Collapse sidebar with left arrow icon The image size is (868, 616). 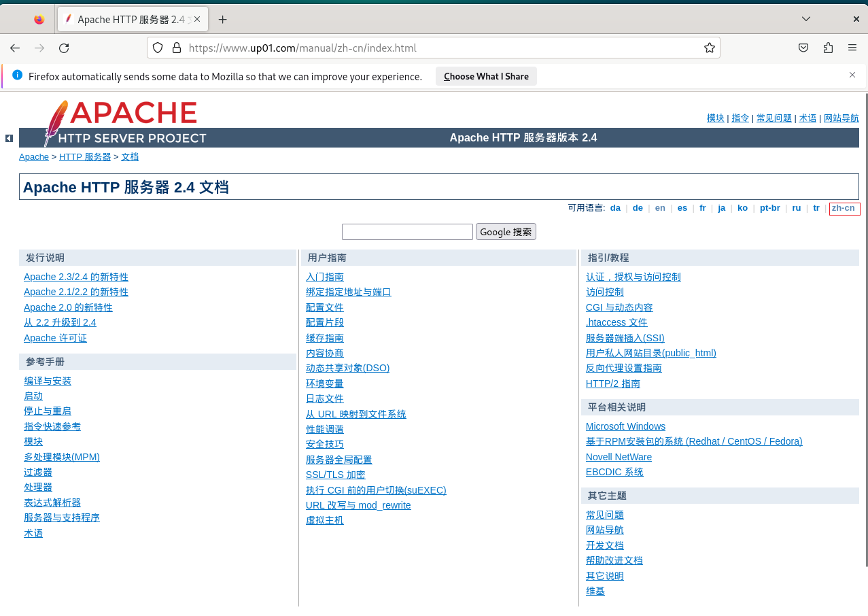[x=9, y=138]
